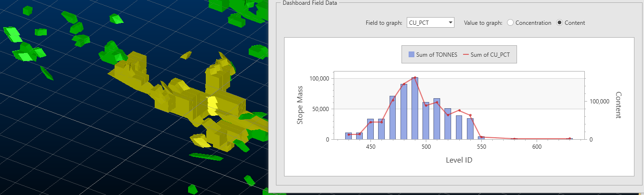Open the Field to graph dropdown
Viewport: 644px width, 195px height.
(x=450, y=23)
